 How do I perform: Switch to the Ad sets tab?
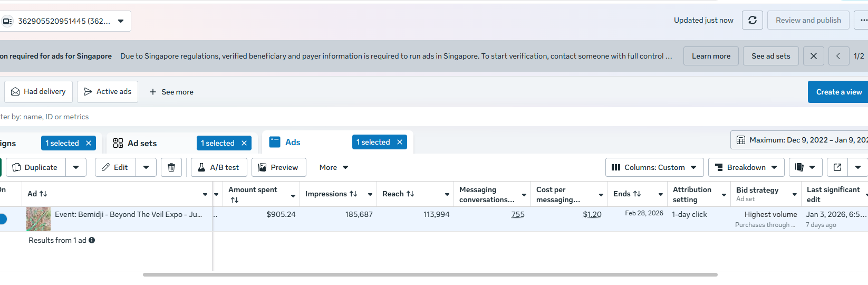coord(142,143)
